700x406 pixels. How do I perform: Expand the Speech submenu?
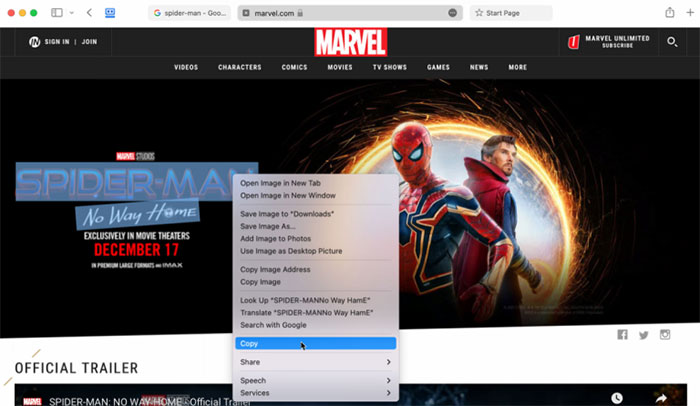coord(316,381)
